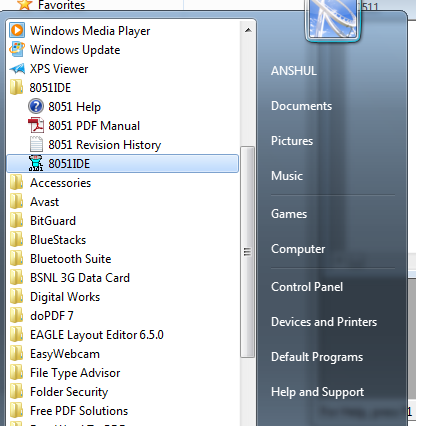Click the EasyWebcam folder icon
The height and width of the screenshot is (437, 443).
click(x=16, y=353)
